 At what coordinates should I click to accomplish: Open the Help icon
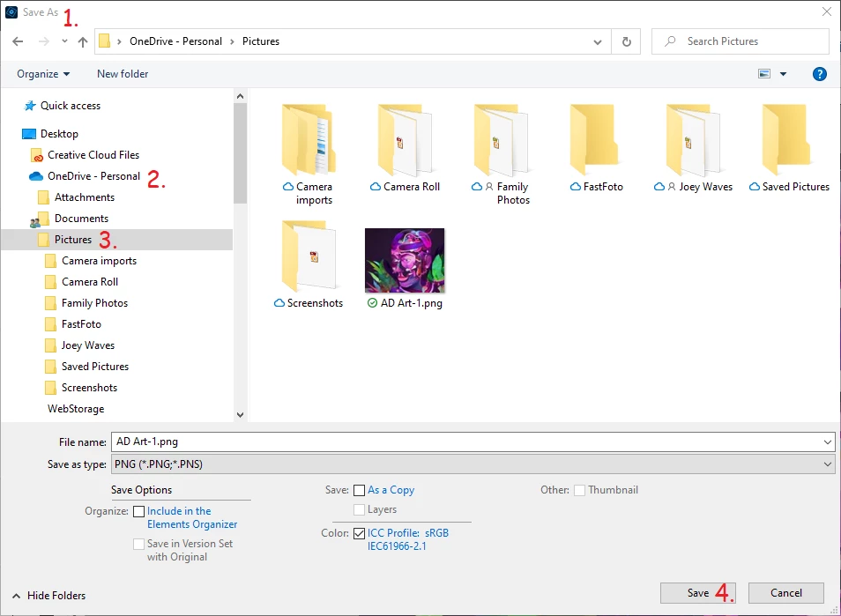tap(819, 74)
